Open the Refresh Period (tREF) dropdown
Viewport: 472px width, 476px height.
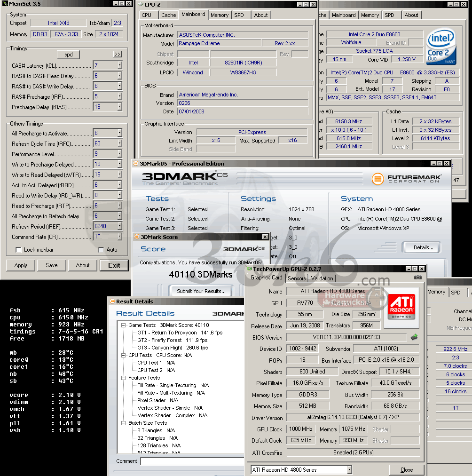click(x=119, y=226)
